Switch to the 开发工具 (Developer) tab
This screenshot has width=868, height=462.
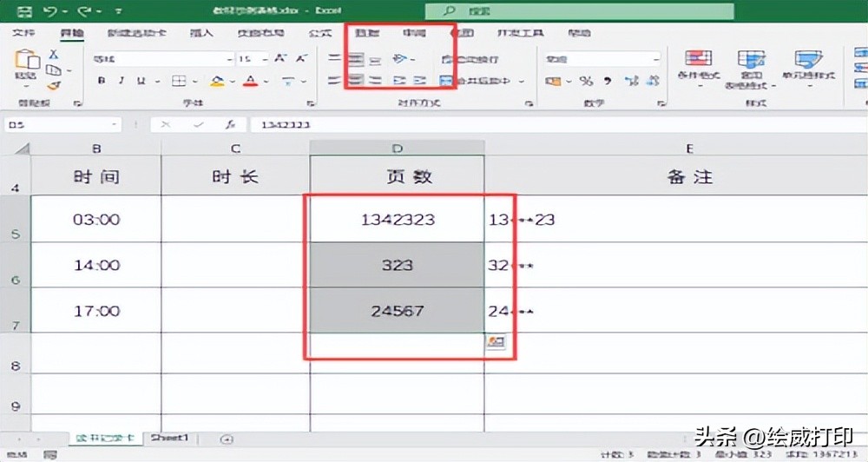click(520, 33)
